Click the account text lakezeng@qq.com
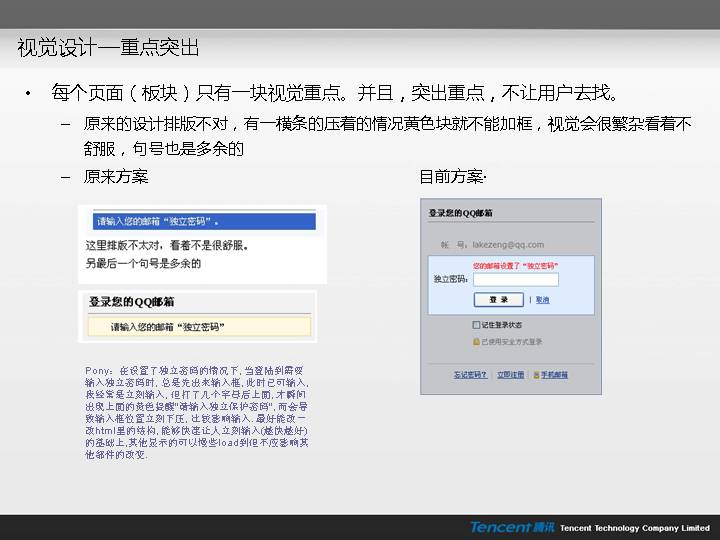 coord(508,244)
